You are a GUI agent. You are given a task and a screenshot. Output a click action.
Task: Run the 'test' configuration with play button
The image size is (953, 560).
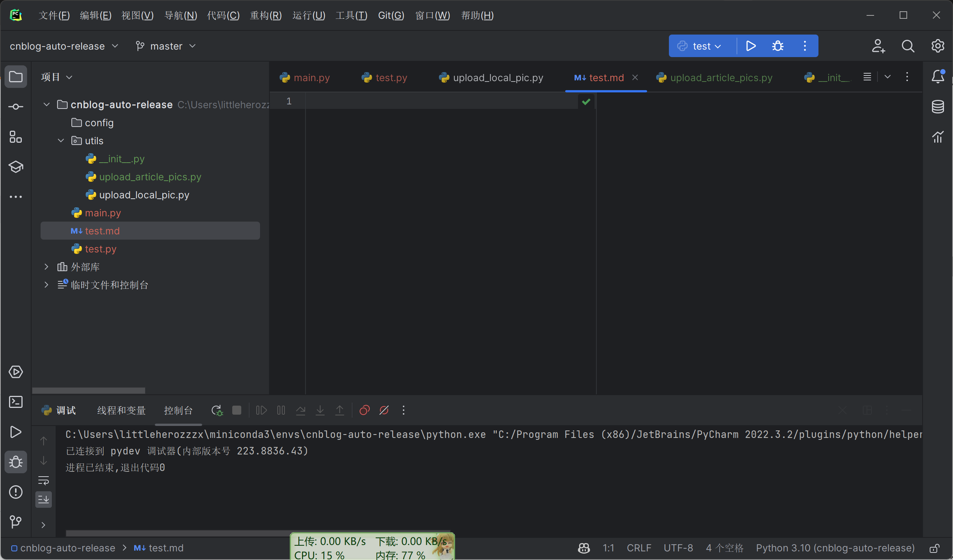click(751, 46)
